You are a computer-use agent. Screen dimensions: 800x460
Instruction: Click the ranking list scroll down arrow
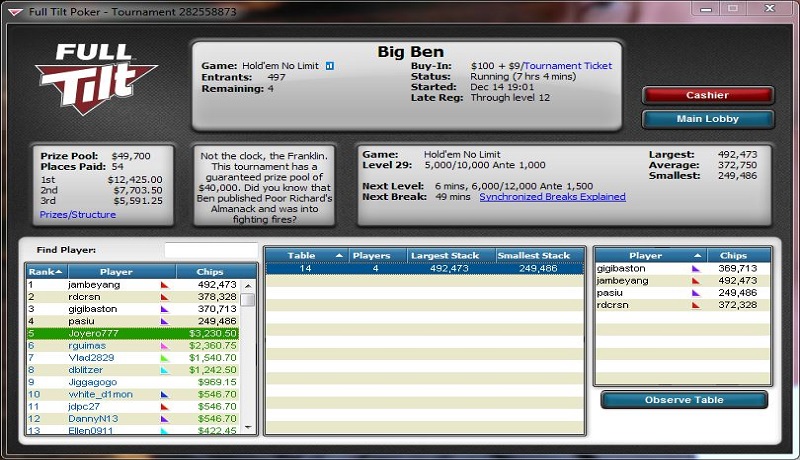(248, 427)
